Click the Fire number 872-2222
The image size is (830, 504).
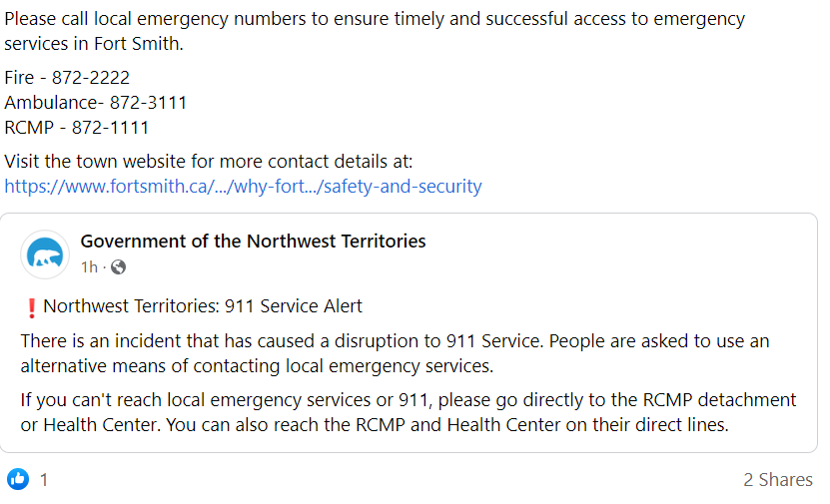[91, 78]
